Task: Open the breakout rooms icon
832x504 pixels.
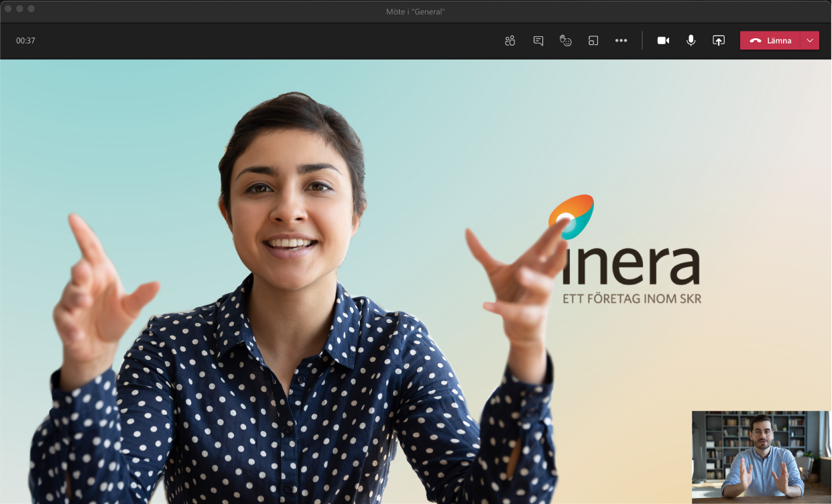Action: pos(593,40)
